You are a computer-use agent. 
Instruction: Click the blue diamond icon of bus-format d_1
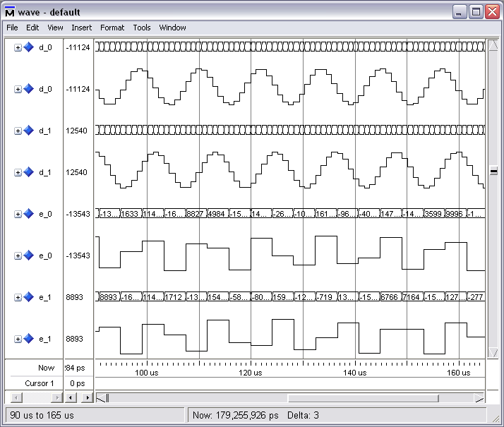[x=29, y=131]
